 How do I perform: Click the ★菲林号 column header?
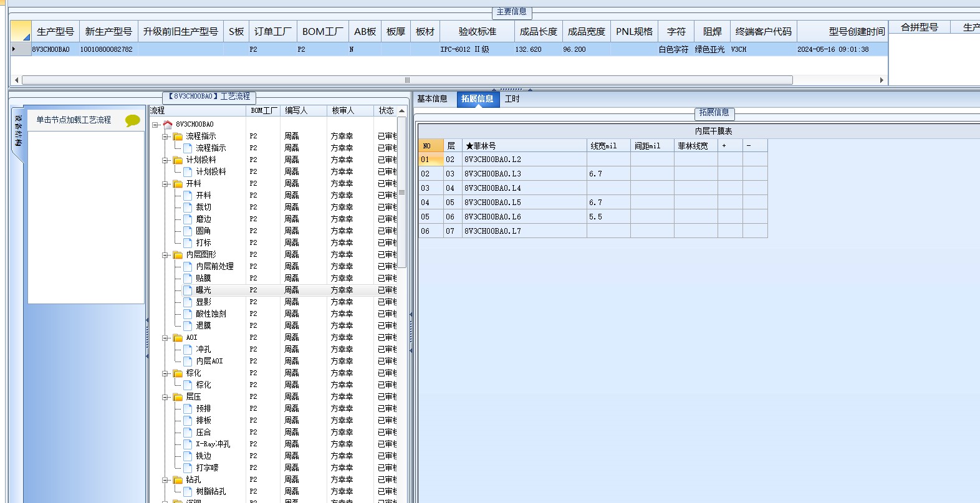pos(524,146)
